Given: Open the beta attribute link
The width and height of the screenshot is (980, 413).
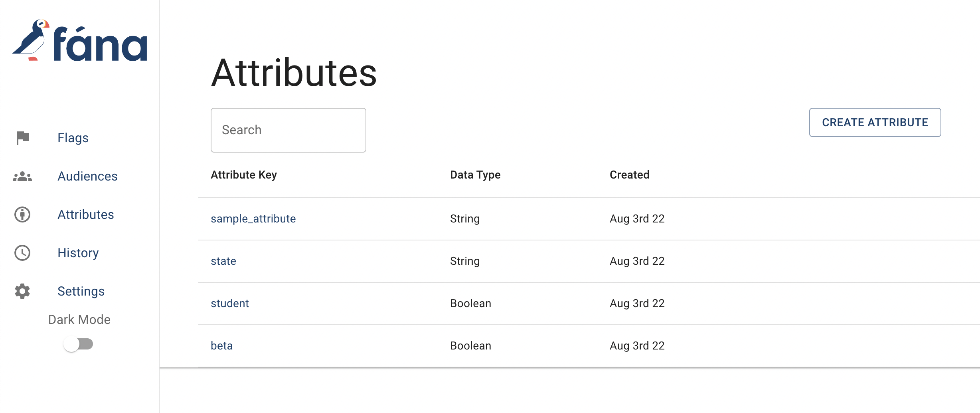Looking at the screenshot, I should tap(222, 346).
